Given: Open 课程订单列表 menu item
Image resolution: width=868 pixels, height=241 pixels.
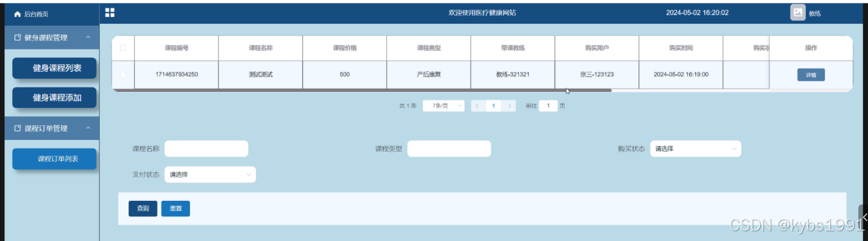Looking at the screenshot, I should tap(54, 159).
